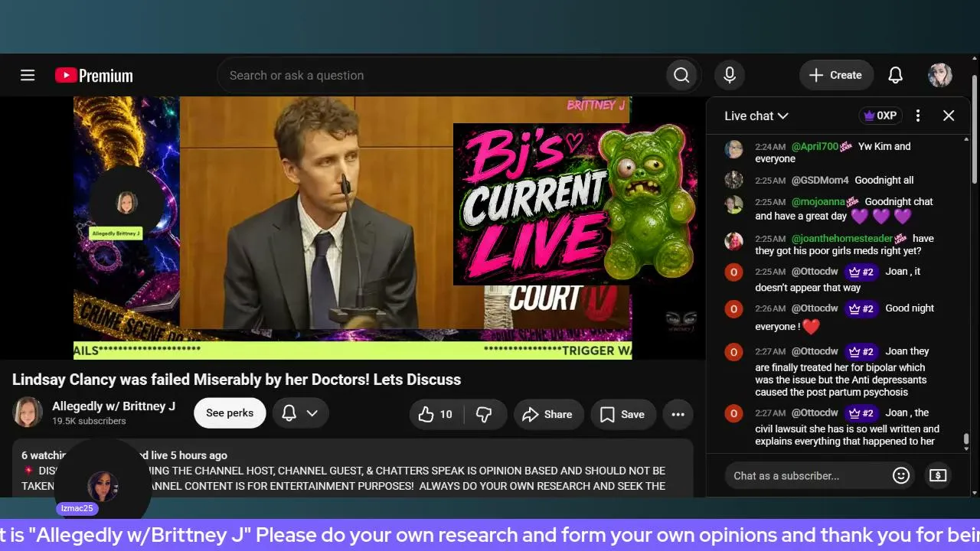Click @joanthehomesteader's chat avatar
Viewport: 980px width, 551px height.
[x=733, y=241]
